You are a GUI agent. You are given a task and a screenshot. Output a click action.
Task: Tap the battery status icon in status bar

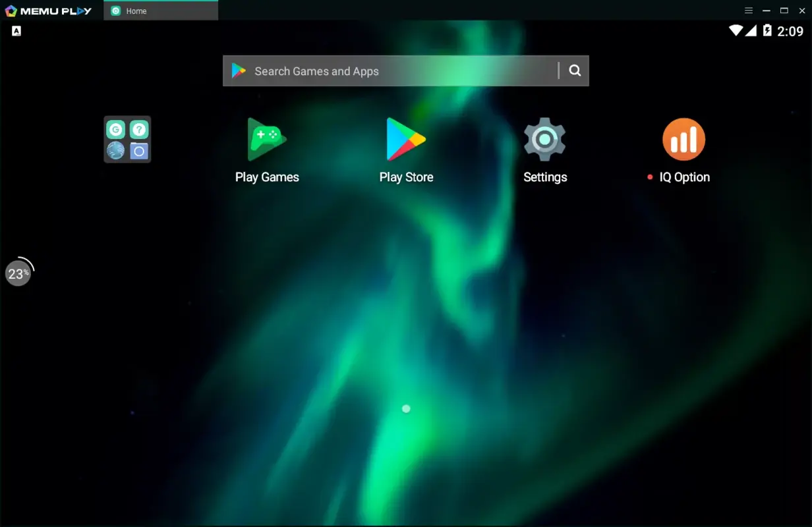[767, 30]
